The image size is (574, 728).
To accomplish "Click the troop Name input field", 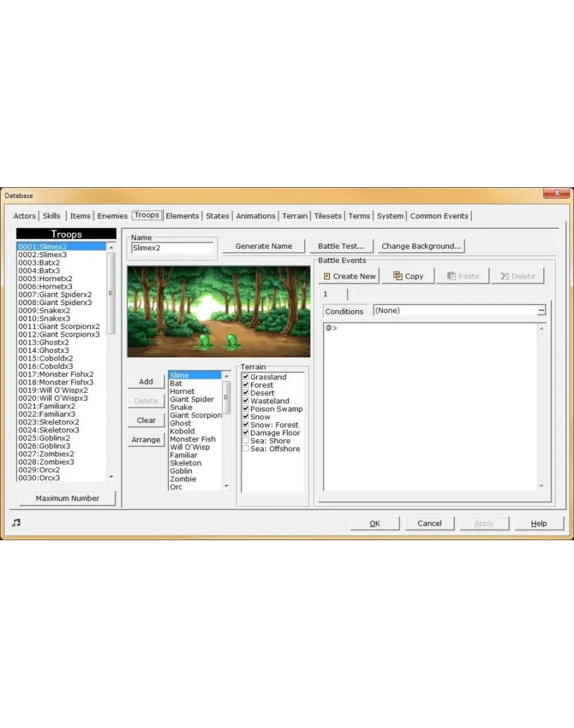I will 172,248.
